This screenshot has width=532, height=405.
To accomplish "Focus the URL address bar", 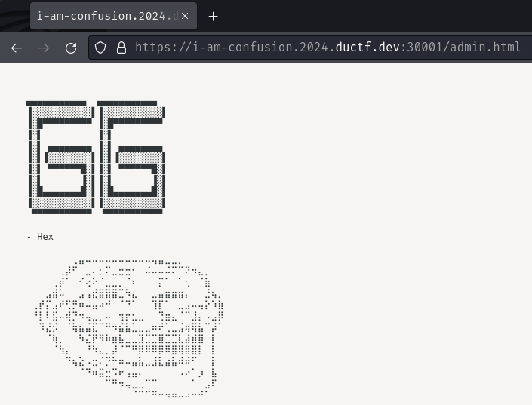I will click(310, 48).
